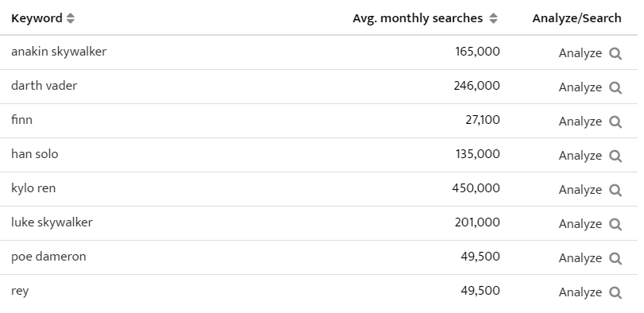
Task: Click the 450,000 search volume value
Action: click(476, 188)
